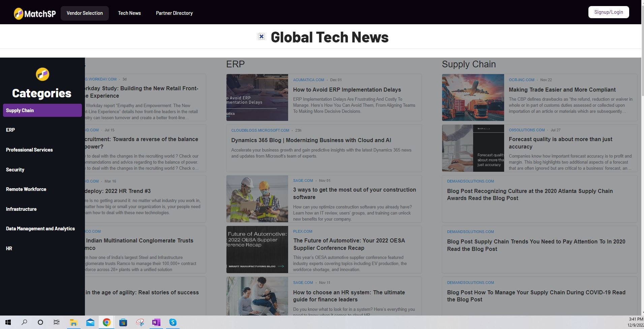Open Supply Chain Trends 2020 blog post
This screenshot has width=644, height=329.
[x=536, y=245]
